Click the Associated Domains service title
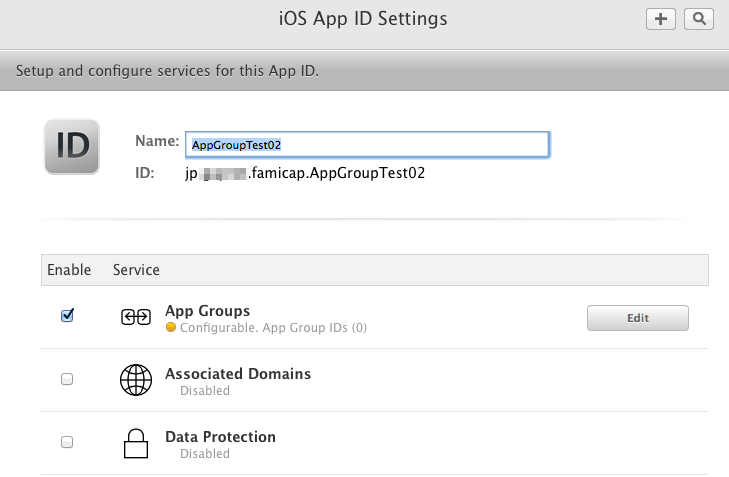This screenshot has height=477, width=729. [x=238, y=374]
